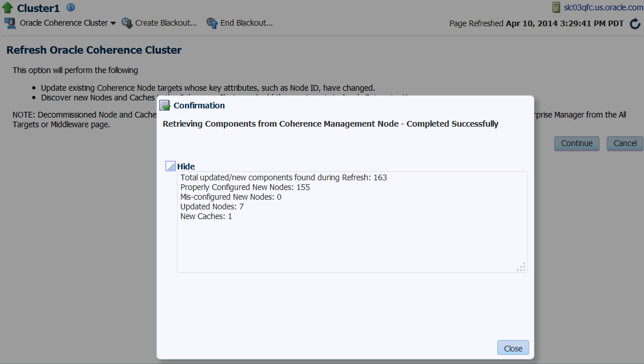The height and width of the screenshot is (364, 644).
Task: Click the Cancel button
Action: coord(625,144)
